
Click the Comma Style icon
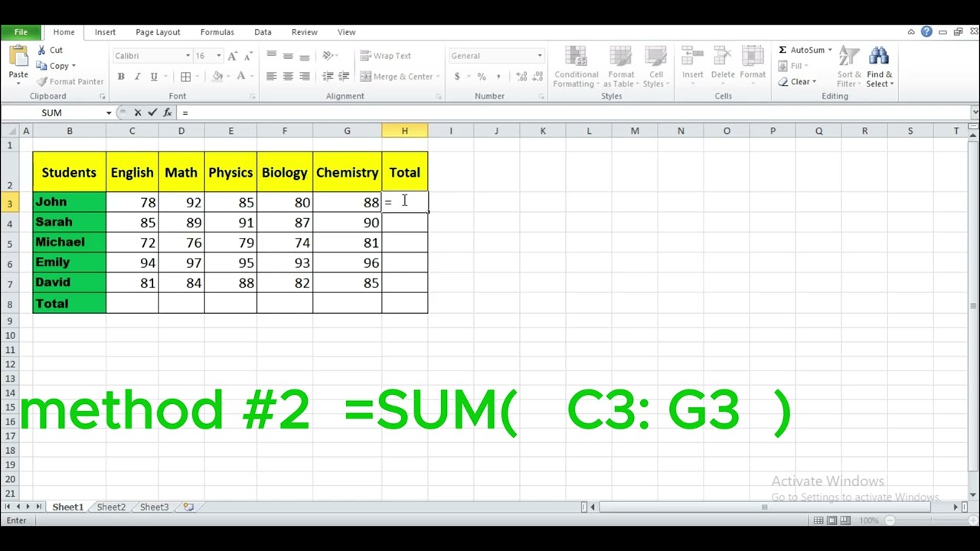pos(498,77)
